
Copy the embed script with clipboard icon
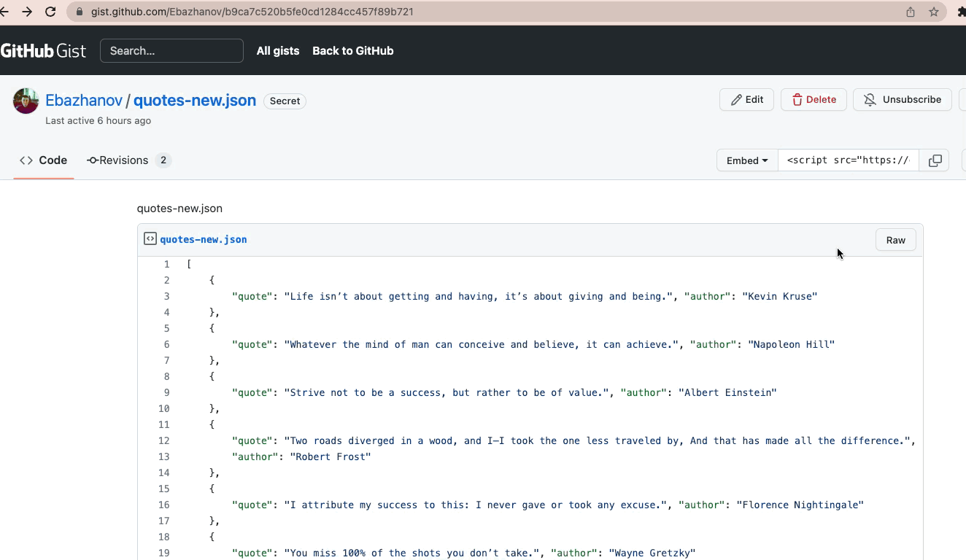(935, 160)
